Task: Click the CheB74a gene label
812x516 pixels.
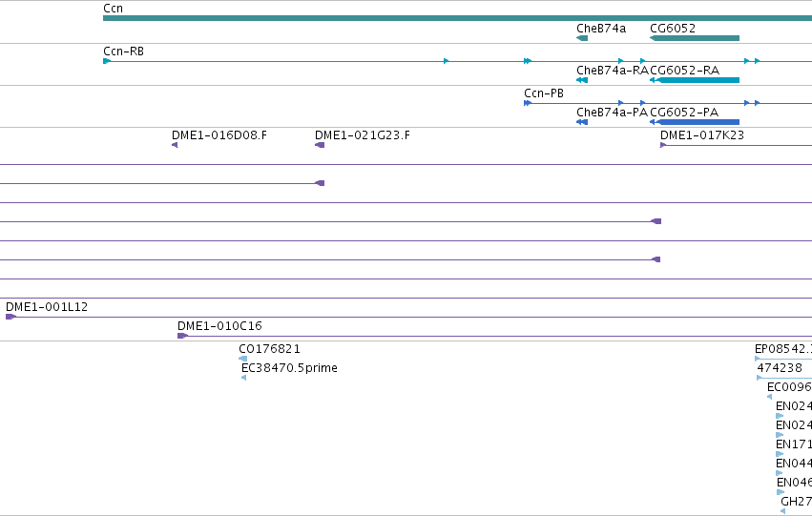Action: click(x=601, y=29)
